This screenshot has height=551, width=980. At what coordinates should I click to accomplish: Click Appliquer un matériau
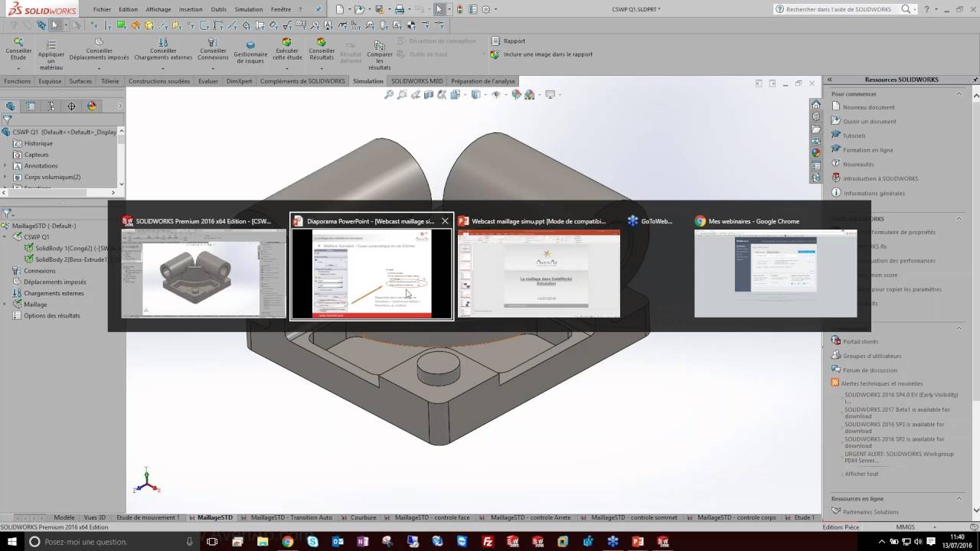click(x=51, y=55)
